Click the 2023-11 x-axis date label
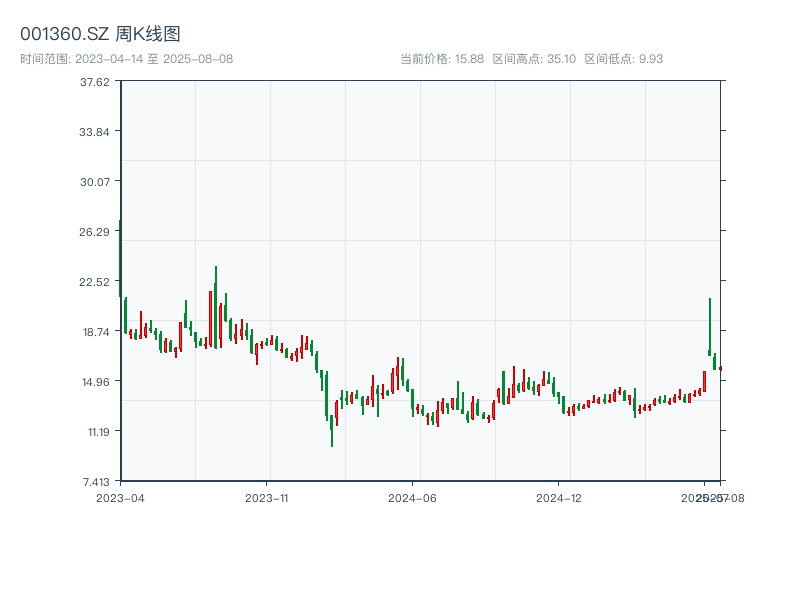The width and height of the screenshot is (800, 600). [267, 497]
